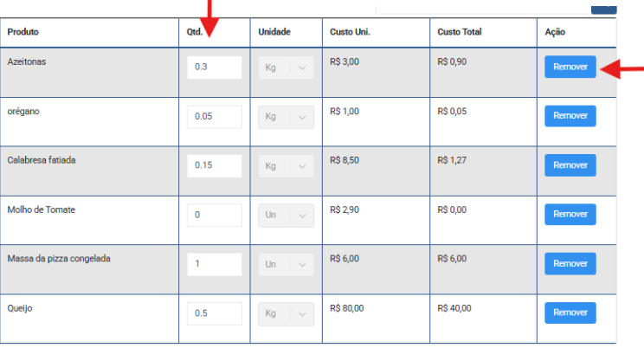Select Molho de Tomate quantity box
Screen dimensions: 644x348
pyautogui.click(x=214, y=215)
